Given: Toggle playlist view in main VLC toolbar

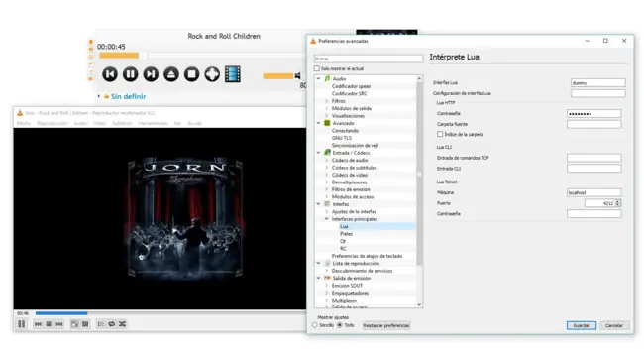Looking at the screenshot, I should [101, 324].
